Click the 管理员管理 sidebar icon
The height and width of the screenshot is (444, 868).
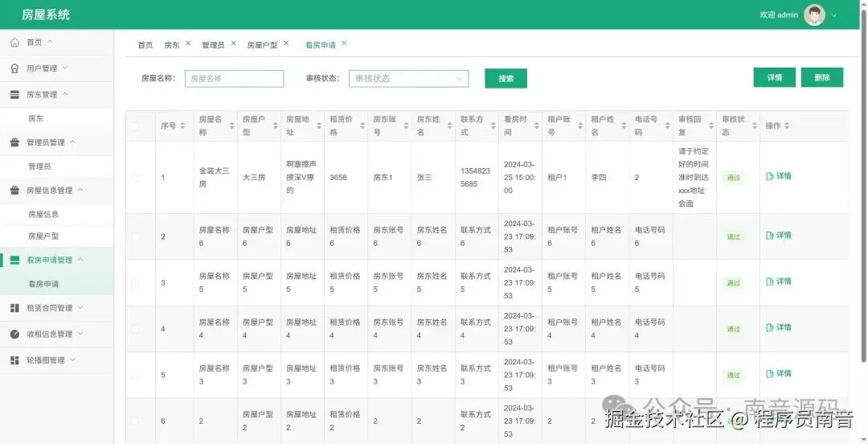[x=15, y=142]
